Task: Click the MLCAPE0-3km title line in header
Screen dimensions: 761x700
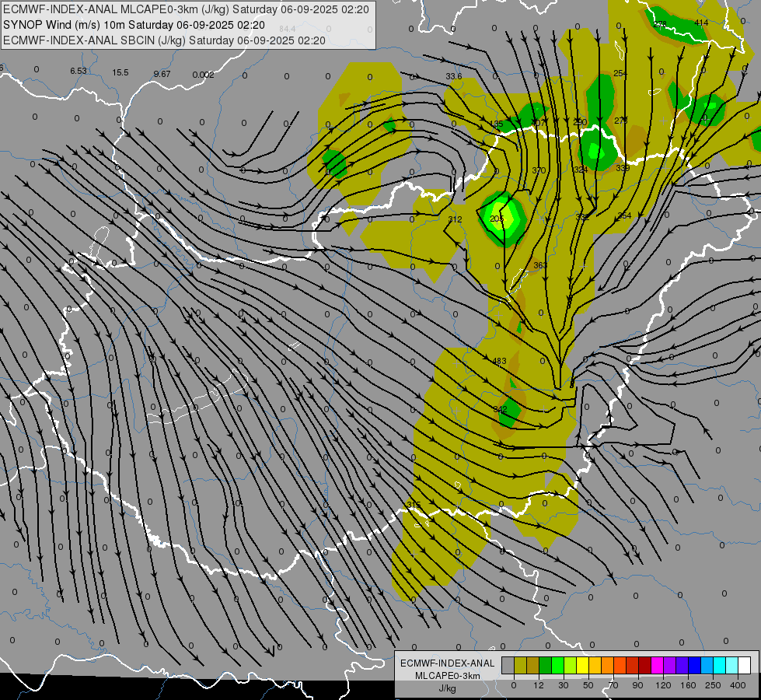Action: click(x=186, y=9)
